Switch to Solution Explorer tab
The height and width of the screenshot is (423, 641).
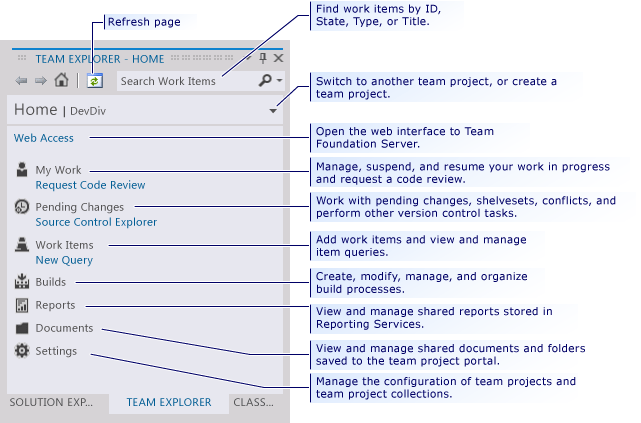click(x=52, y=402)
